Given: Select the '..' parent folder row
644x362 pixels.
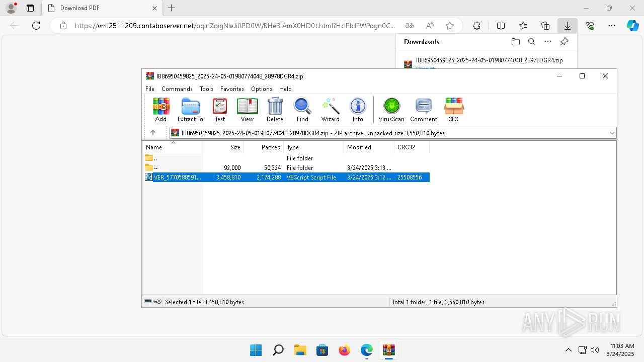Looking at the screenshot, I should click(287, 158).
